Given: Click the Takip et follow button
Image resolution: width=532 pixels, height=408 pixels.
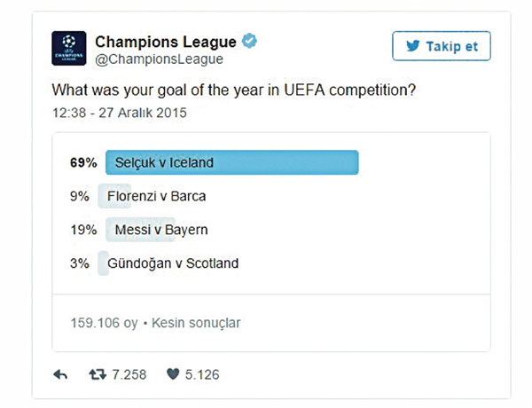Looking at the screenshot, I should pyautogui.click(x=442, y=46).
